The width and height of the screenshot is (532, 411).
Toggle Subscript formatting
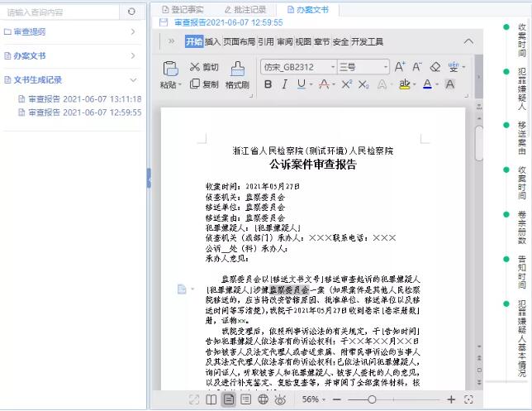tap(363, 84)
